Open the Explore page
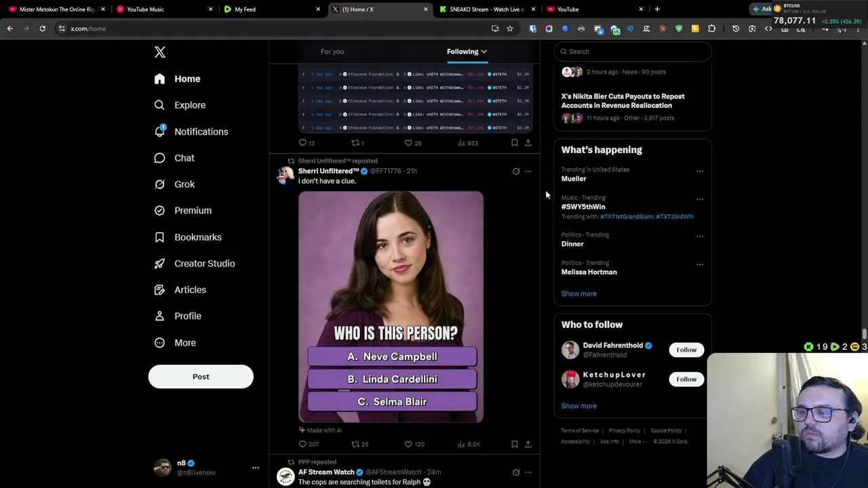The width and height of the screenshot is (868, 488). point(180,105)
